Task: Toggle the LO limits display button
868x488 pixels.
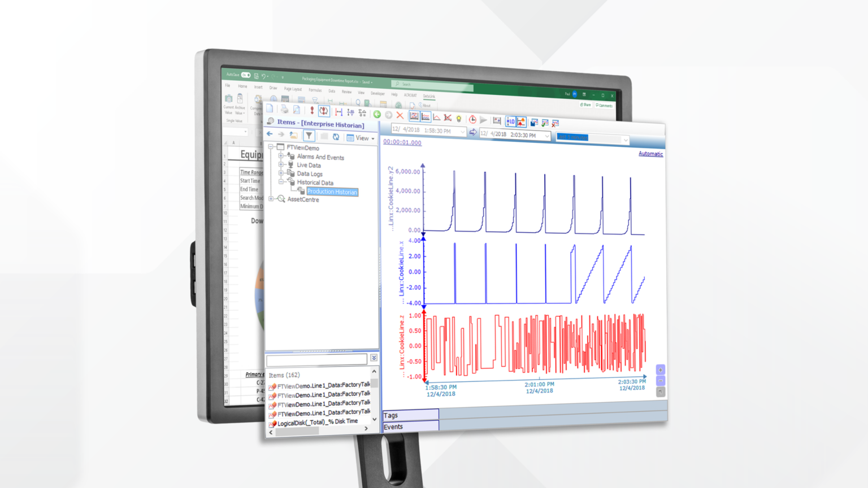Action: pyautogui.click(x=510, y=121)
